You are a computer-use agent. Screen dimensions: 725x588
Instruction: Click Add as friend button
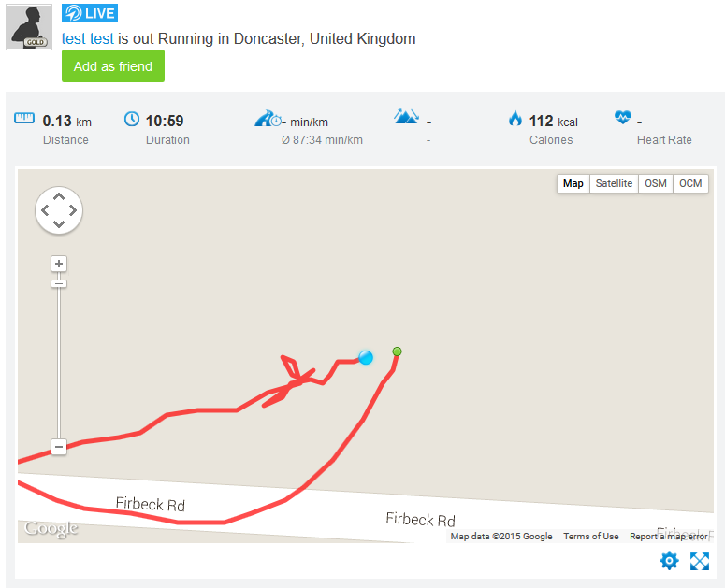click(x=113, y=66)
